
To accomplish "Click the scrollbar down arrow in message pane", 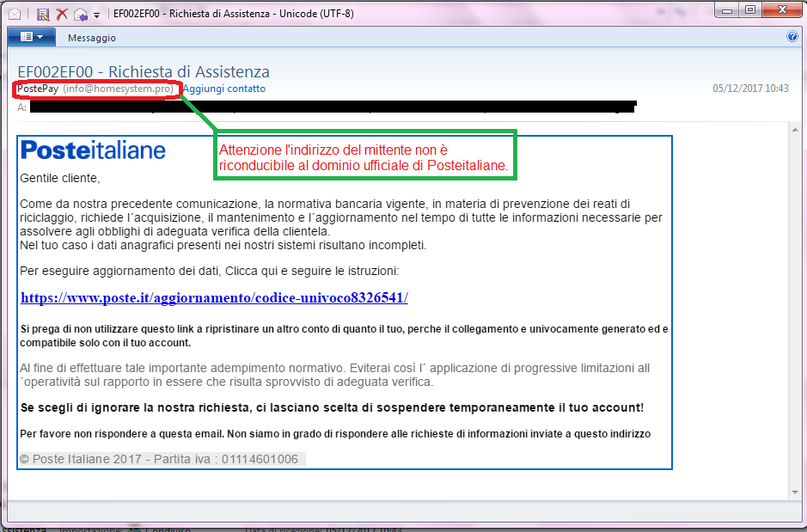I will (x=795, y=493).
